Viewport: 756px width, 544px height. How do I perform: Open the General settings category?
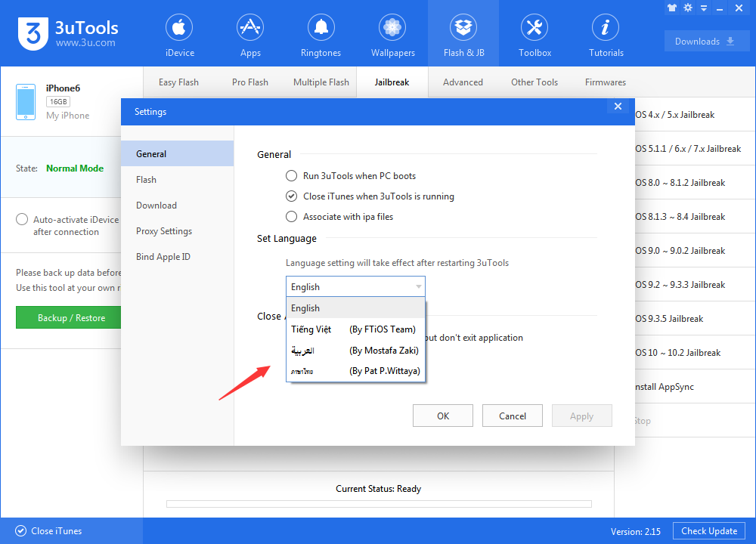pos(178,153)
